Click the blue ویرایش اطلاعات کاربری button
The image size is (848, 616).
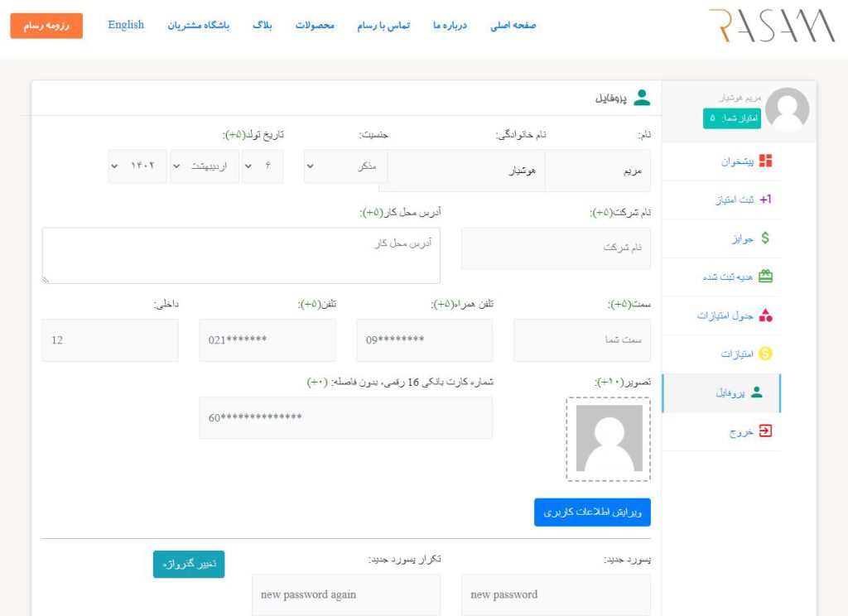point(592,513)
